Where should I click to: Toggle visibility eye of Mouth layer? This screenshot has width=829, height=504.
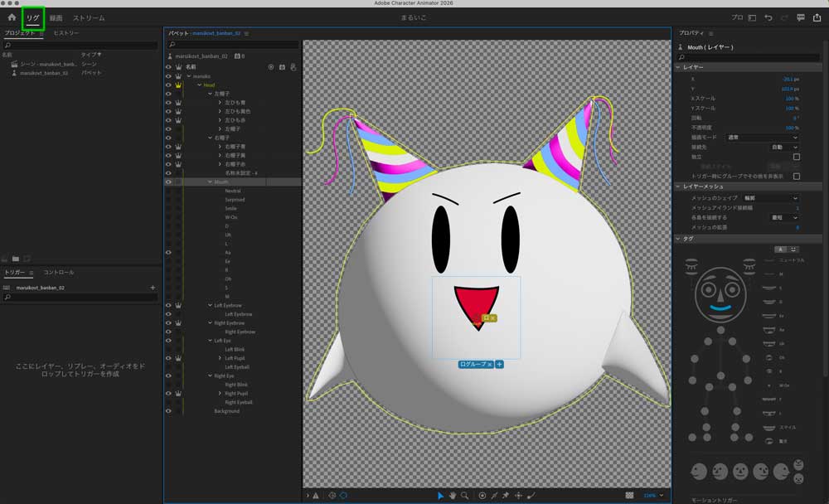click(x=168, y=182)
